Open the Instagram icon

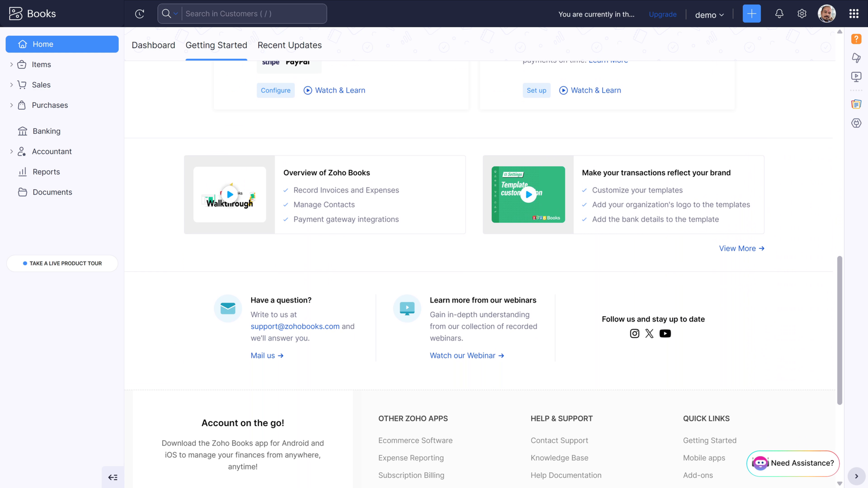634,333
